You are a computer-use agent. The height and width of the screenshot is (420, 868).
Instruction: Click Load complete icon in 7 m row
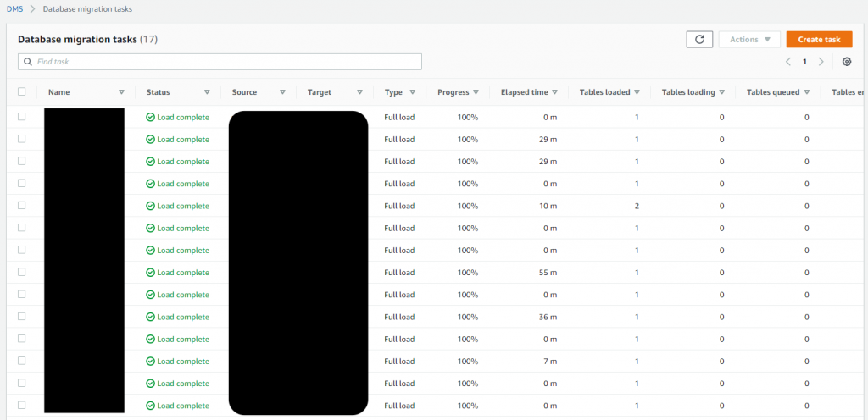tap(150, 361)
